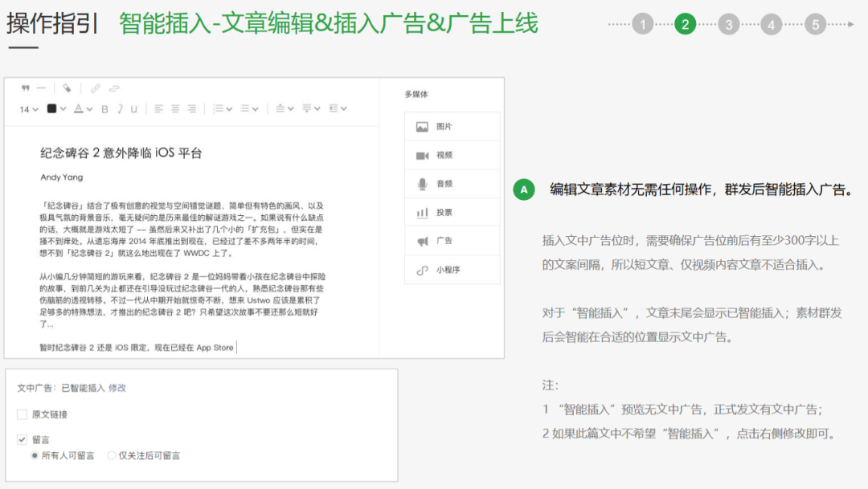Enable the 原文链接 checkbox
The width and height of the screenshot is (868, 489).
tap(21, 412)
